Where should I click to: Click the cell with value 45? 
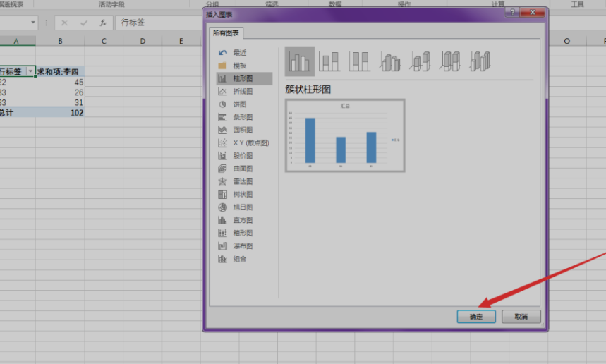(60, 82)
